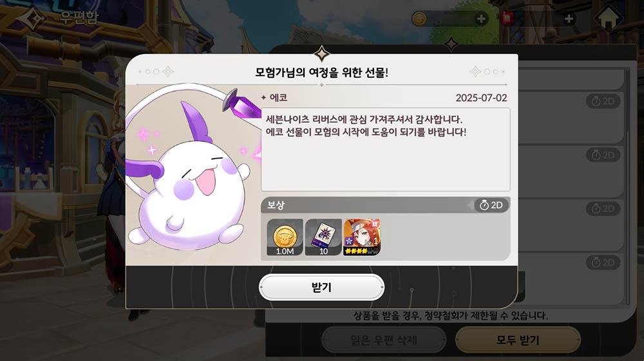Select the fourth mail item with 2D timer
The width and height of the screenshot is (644, 361).
pyautogui.click(x=571, y=279)
